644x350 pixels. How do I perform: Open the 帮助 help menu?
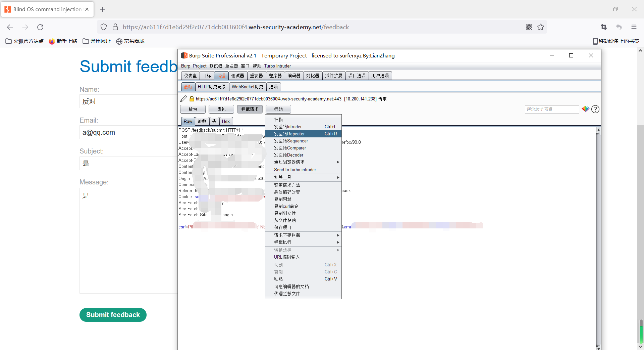click(x=257, y=66)
